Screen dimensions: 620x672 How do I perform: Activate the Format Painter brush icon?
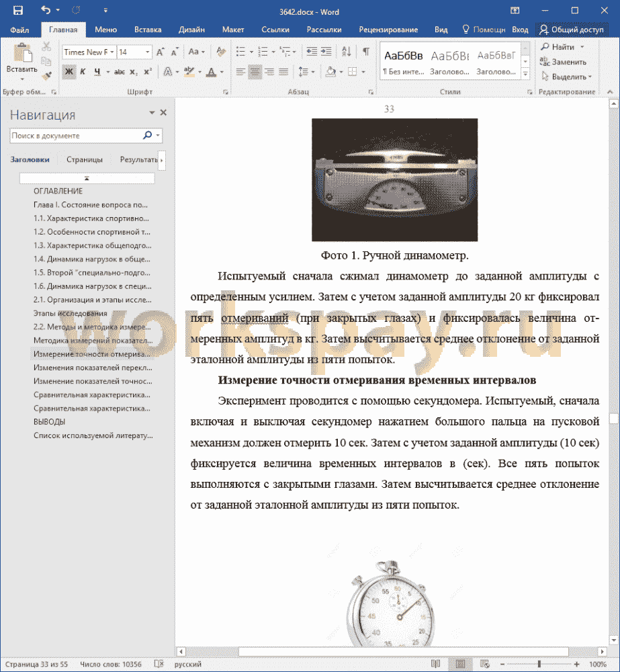pyautogui.click(x=47, y=76)
